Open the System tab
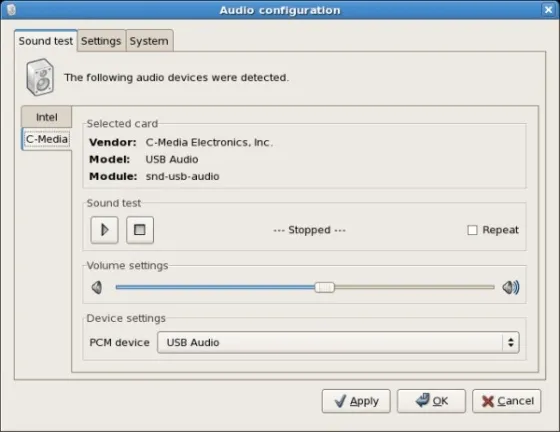The height and width of the screenshot is (432, 560). pos(149,41)
